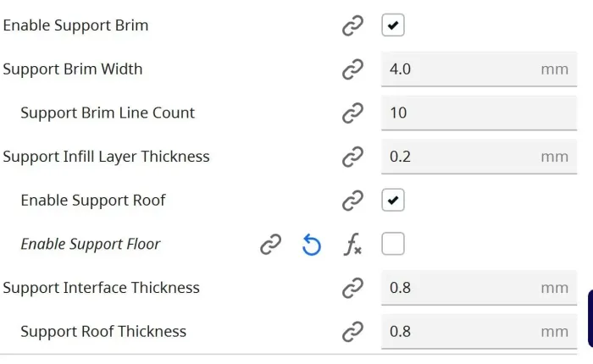Click the Support Brim Width value field
593x364 pixels.
tap(479, 69)
